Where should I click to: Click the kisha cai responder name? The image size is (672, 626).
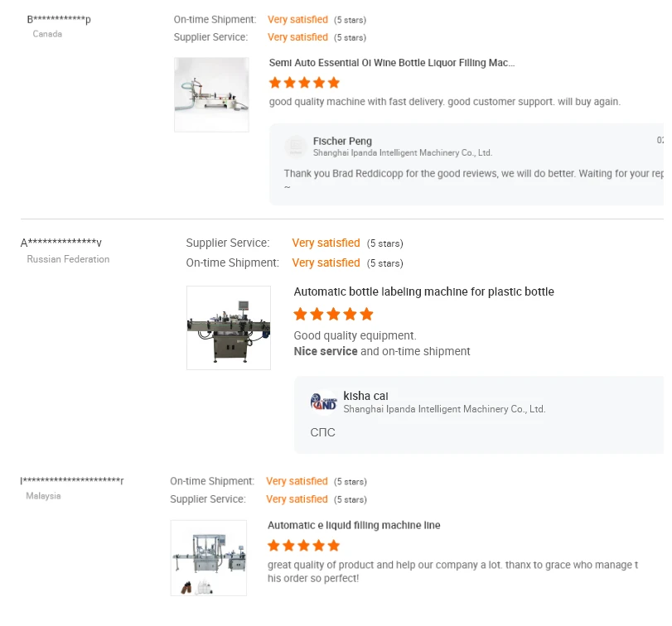pyautogui.click(x=365, y=396)
